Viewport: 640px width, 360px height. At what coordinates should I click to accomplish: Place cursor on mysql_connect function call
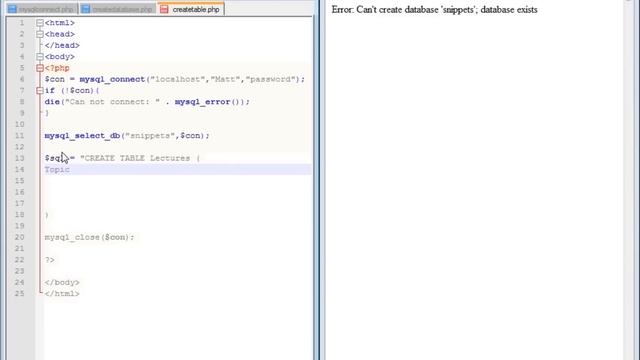pos(112,79)
